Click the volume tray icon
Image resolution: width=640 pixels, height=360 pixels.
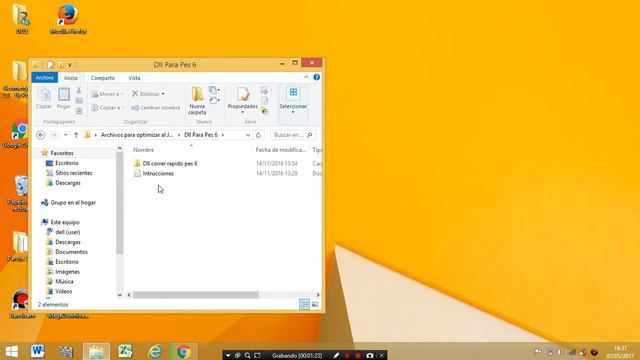tap(559, 352)
